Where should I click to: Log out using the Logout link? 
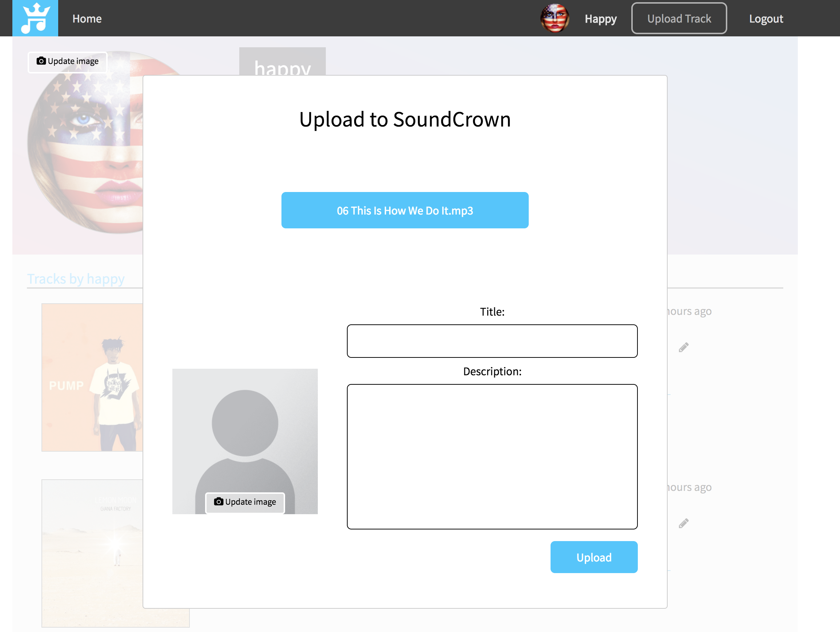(x=765, y=19)
